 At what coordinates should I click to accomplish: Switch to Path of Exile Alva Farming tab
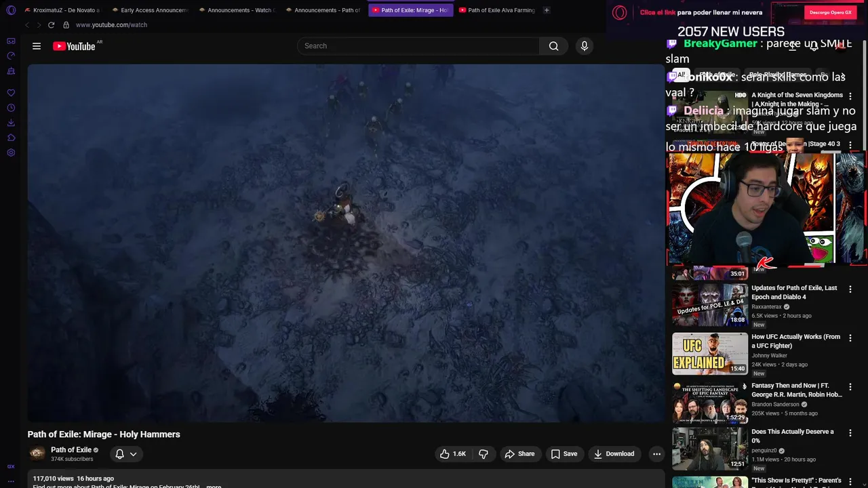click(x=496, y=10)
